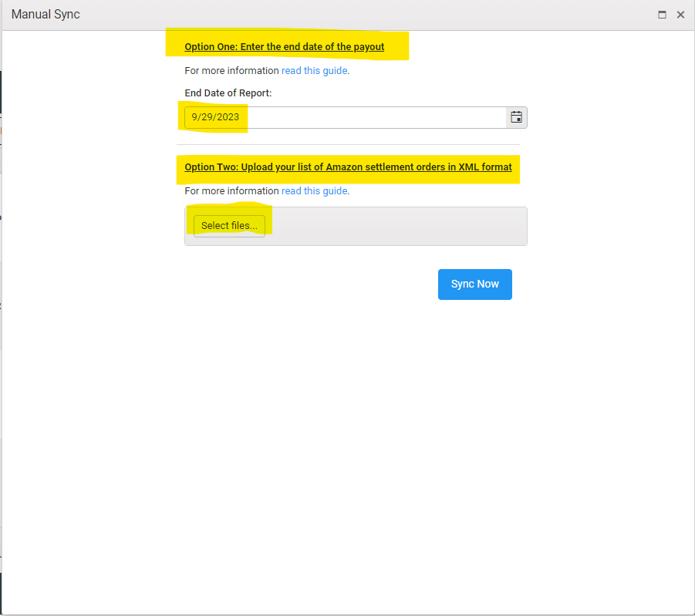Maximize the Manual Sync dialog
This screenshot has width=695, height=616.
(x=662, y=15)
